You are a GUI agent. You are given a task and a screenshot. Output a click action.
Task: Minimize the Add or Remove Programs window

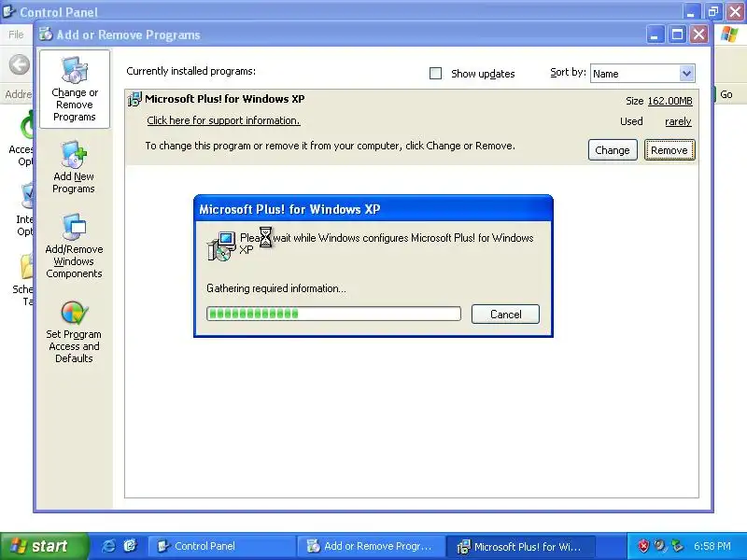655,35
